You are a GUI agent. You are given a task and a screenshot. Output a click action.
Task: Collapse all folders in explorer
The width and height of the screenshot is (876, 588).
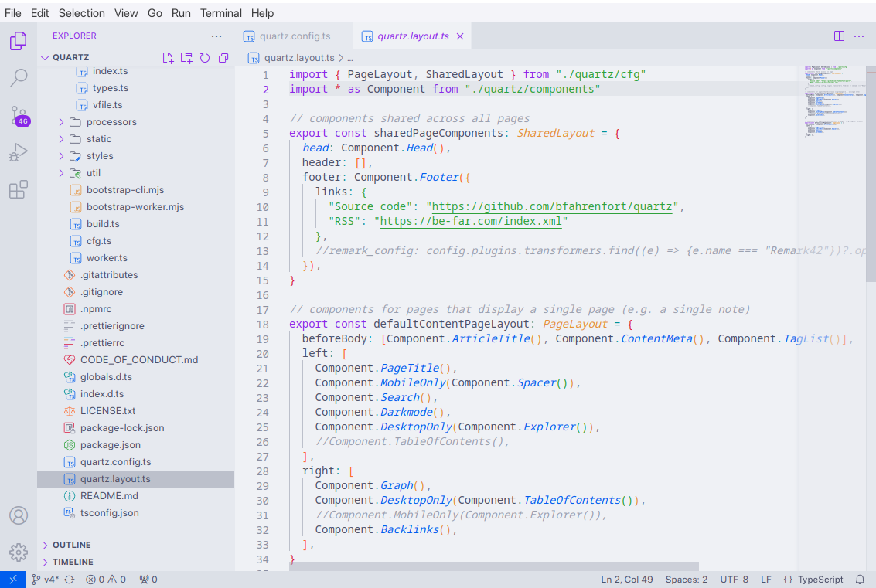coord(223,58)
